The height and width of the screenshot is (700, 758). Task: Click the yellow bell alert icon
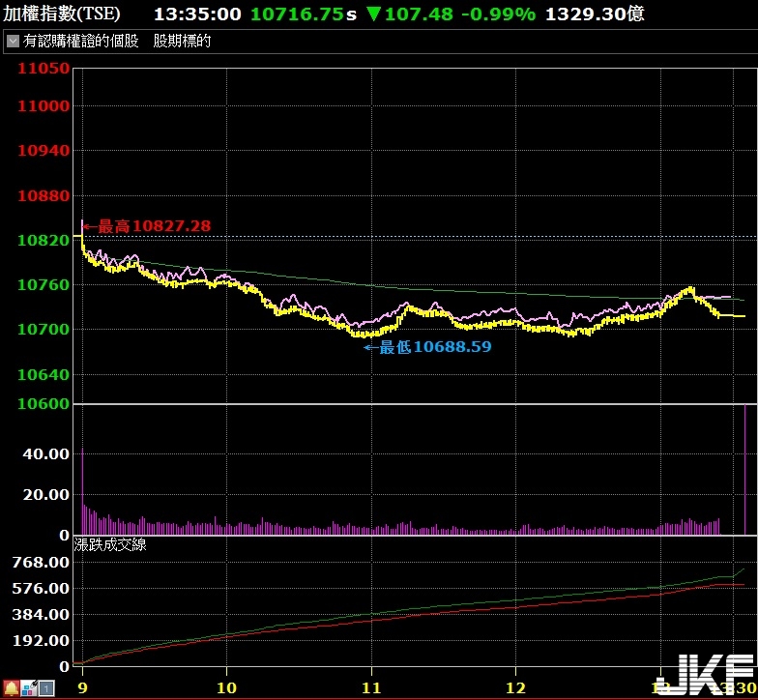point(11,688)
